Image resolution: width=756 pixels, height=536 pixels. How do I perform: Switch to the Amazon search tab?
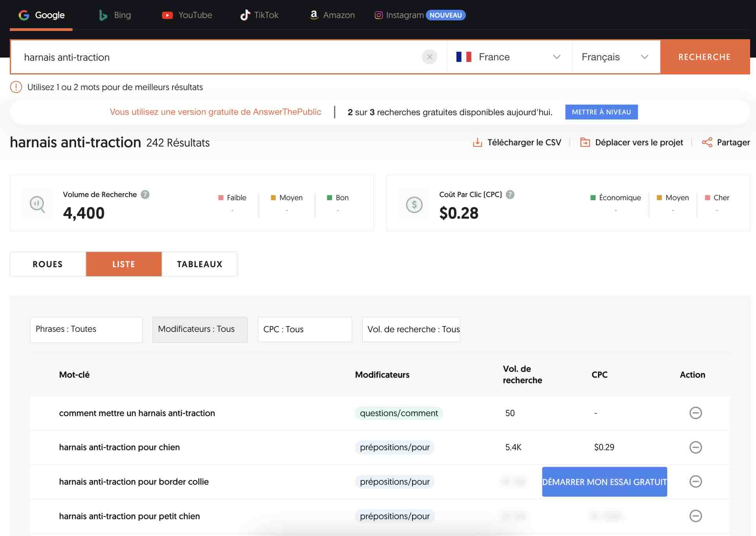tap(332, 15)
